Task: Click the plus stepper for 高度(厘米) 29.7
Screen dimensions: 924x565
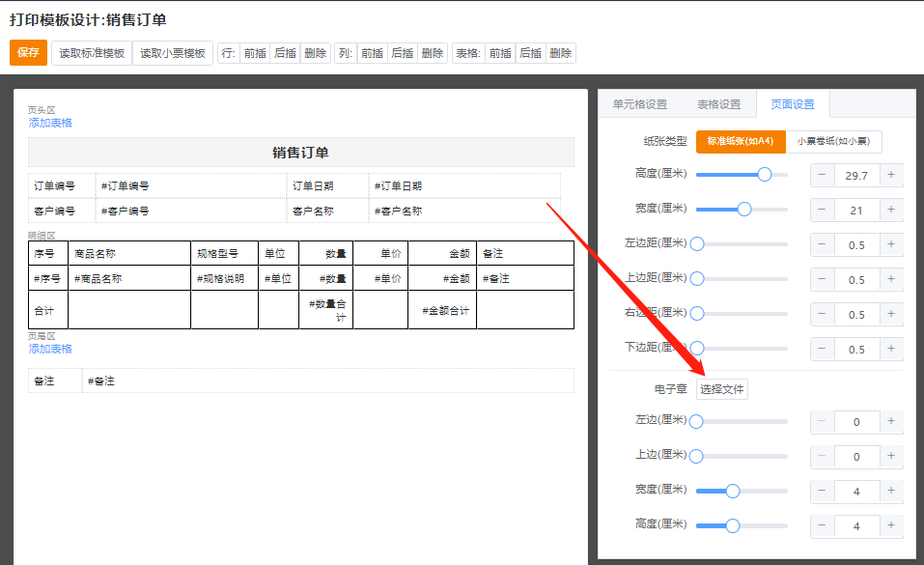Action: click(890, 176)
